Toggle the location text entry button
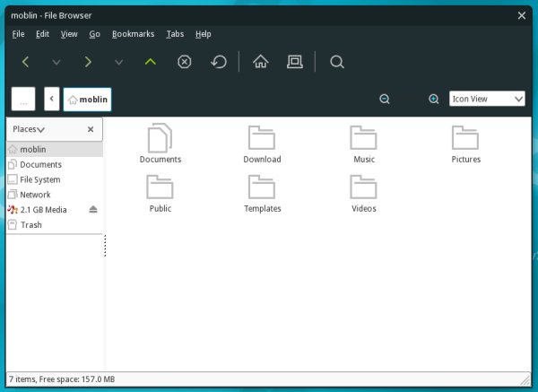Screen dimensions: 538x392 [23, 100]
